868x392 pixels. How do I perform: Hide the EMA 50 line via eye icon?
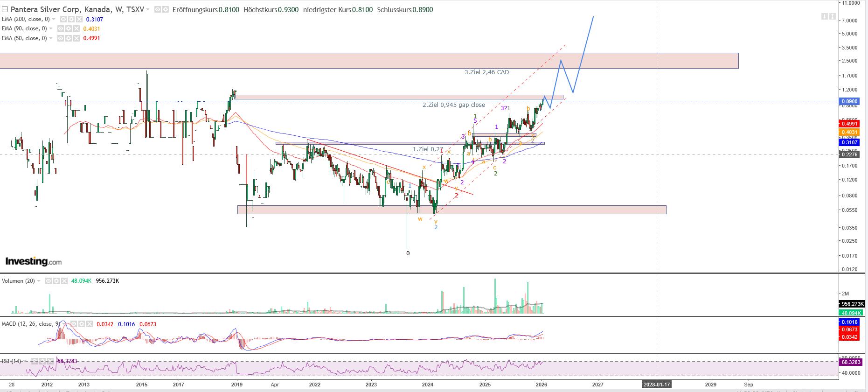[61, 38]
